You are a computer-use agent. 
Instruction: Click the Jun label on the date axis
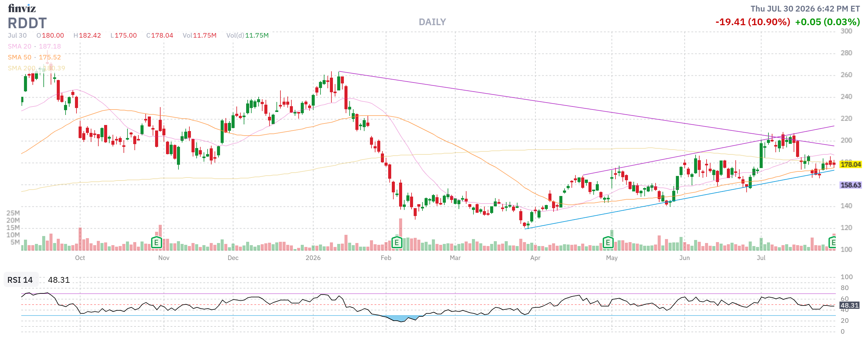[684, 258]
